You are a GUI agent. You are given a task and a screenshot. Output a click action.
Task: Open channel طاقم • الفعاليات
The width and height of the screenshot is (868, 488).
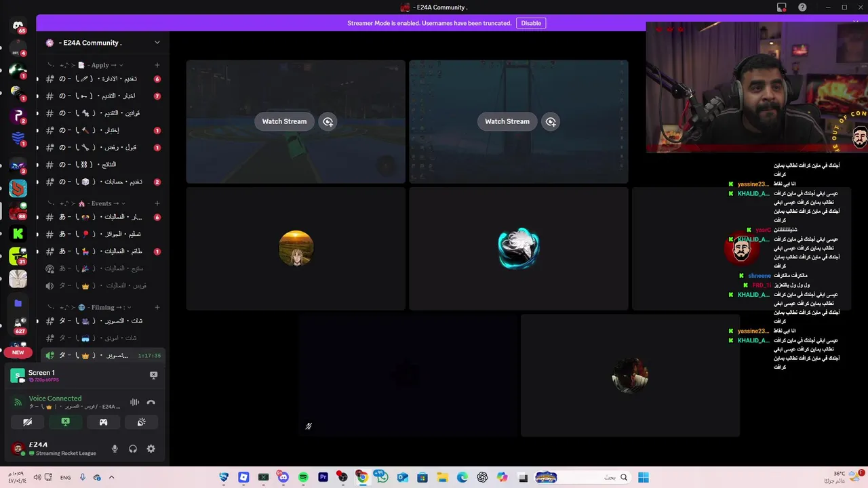(x=103, y=251)
